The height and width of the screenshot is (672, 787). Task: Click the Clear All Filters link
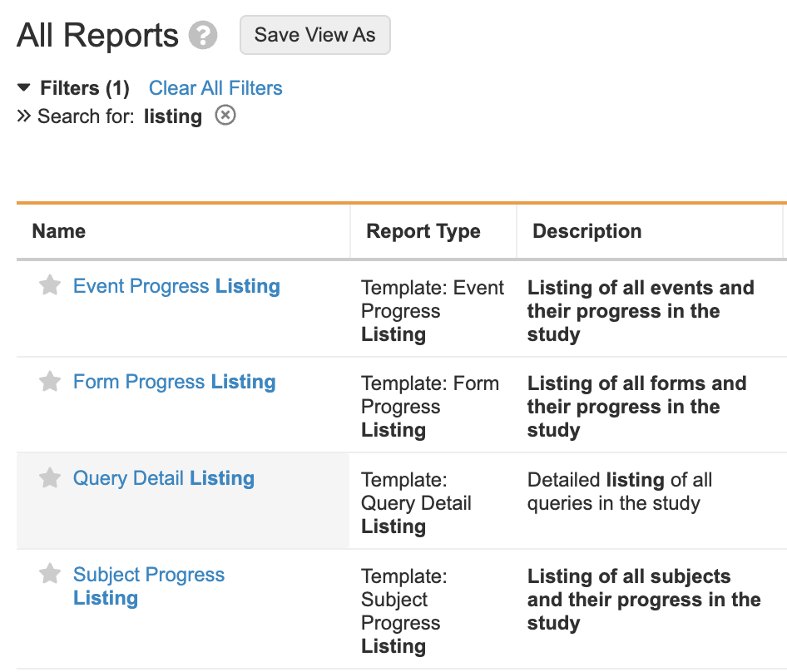[x=215, y=88]
